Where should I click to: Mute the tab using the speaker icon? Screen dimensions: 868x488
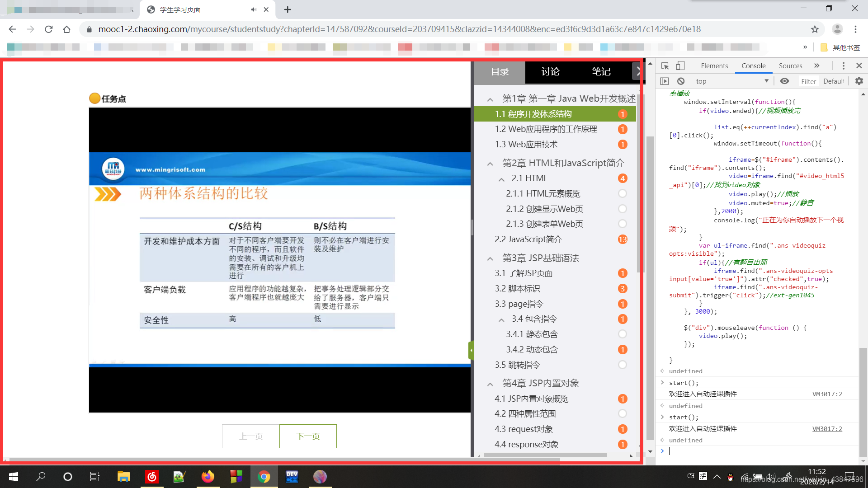click(253, 9)
